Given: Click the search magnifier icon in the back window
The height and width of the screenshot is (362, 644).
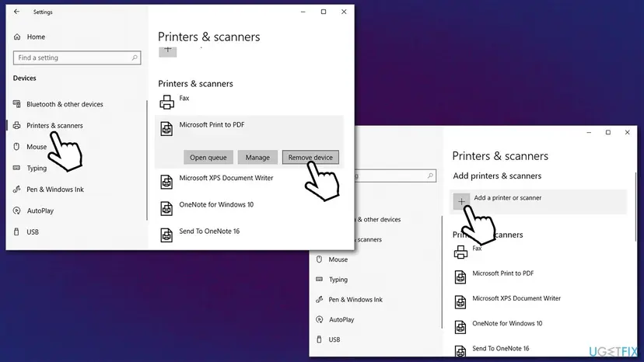Looking at the screenshot, I should click(x=430, y=176).
